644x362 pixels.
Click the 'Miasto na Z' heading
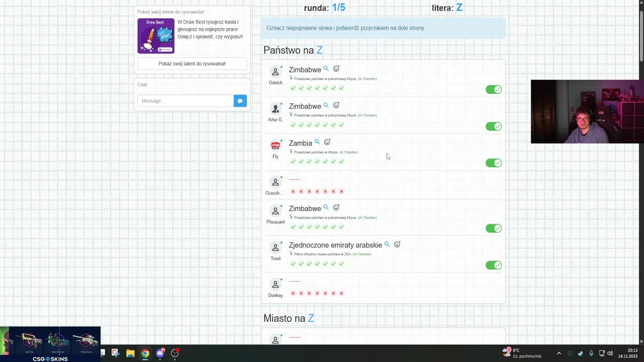pyautogui.click(x=289, y=318)
